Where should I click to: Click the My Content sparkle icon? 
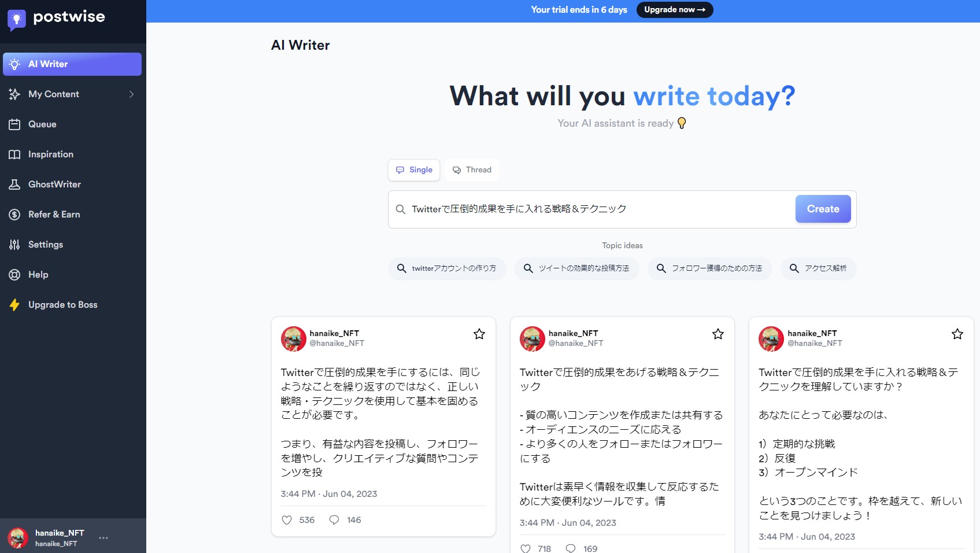[14, 94]
